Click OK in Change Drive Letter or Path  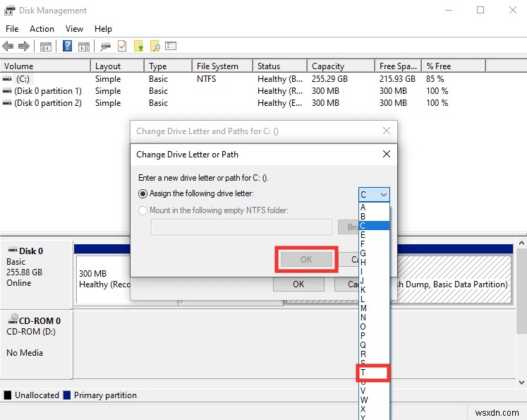(306, 259)
